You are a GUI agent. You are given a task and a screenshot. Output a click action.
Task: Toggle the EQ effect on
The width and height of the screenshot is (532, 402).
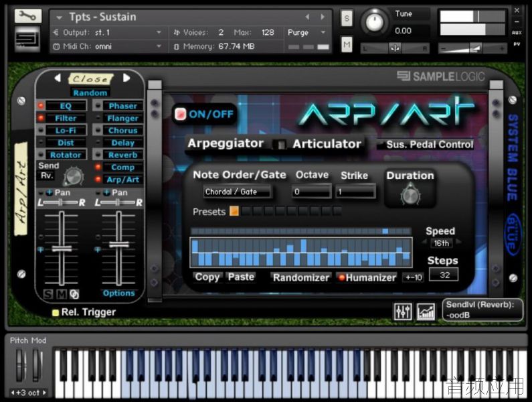pyautogui.click(x=41, y=106)
